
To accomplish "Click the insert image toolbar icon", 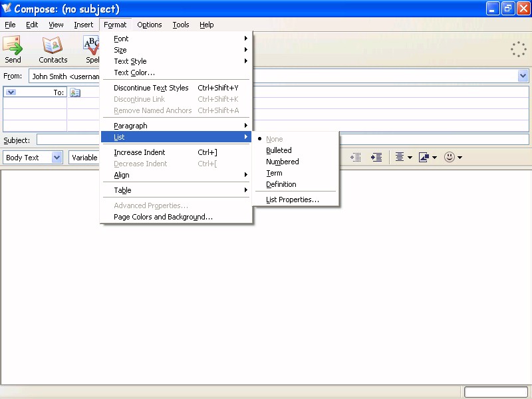I will (424, 157).
